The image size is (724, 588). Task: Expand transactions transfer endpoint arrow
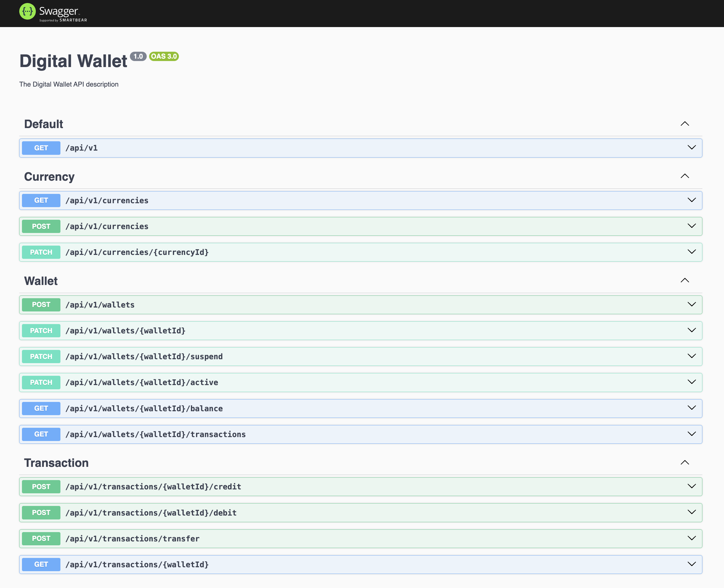(x=692, y=538)
